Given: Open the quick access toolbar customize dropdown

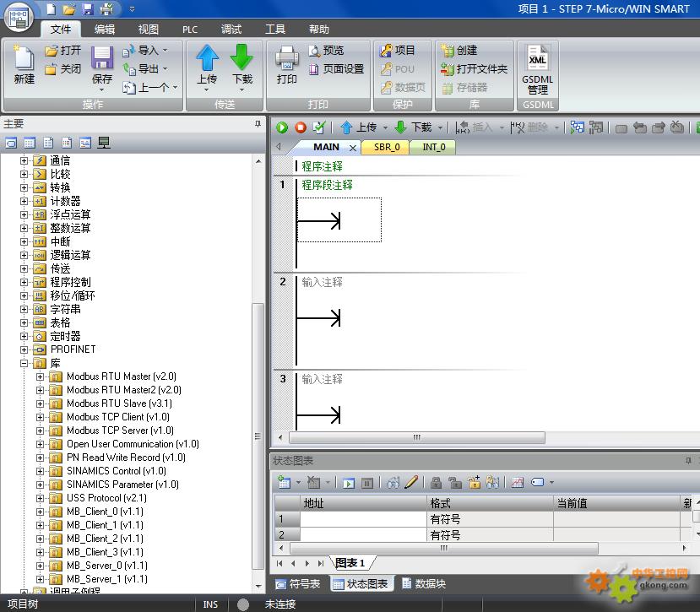Looking at the screenshot, I should [x=132, y=9].
